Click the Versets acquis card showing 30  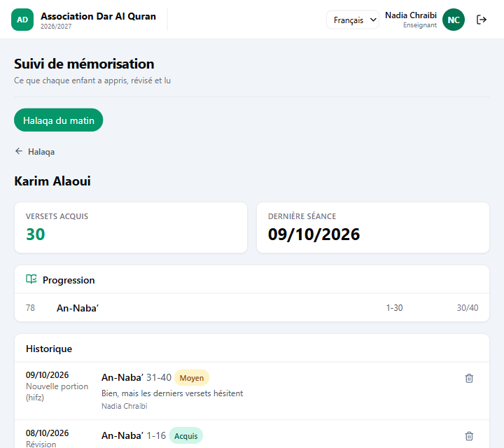tap(131, 227)
